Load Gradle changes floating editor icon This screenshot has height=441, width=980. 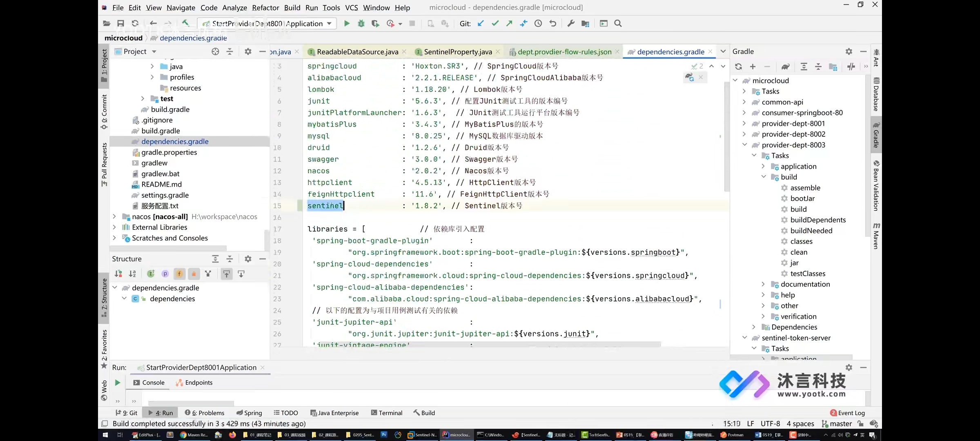(689, 77)
